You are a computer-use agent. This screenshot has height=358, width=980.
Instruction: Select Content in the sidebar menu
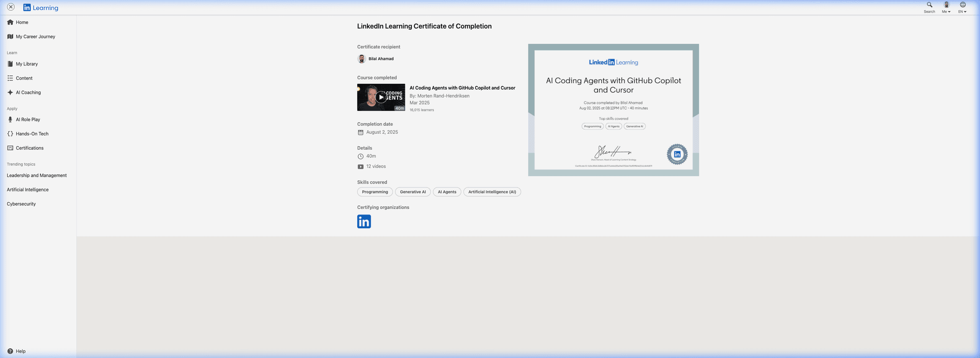pos(24,79)
